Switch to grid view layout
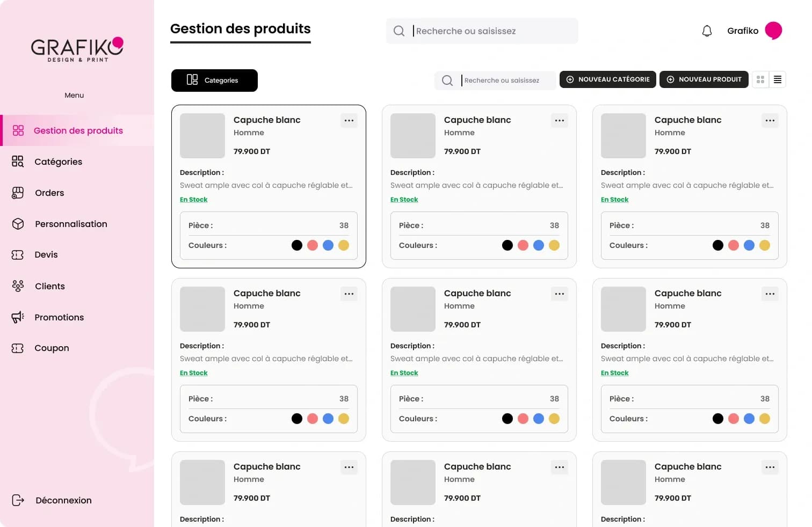Viewport: 812px width, 527px height. tap(760, 79)
